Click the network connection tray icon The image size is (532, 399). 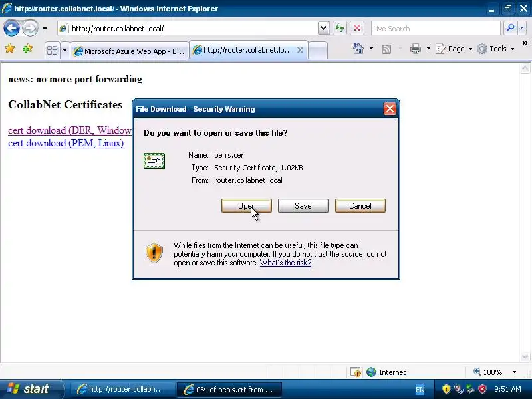(470, 389)
